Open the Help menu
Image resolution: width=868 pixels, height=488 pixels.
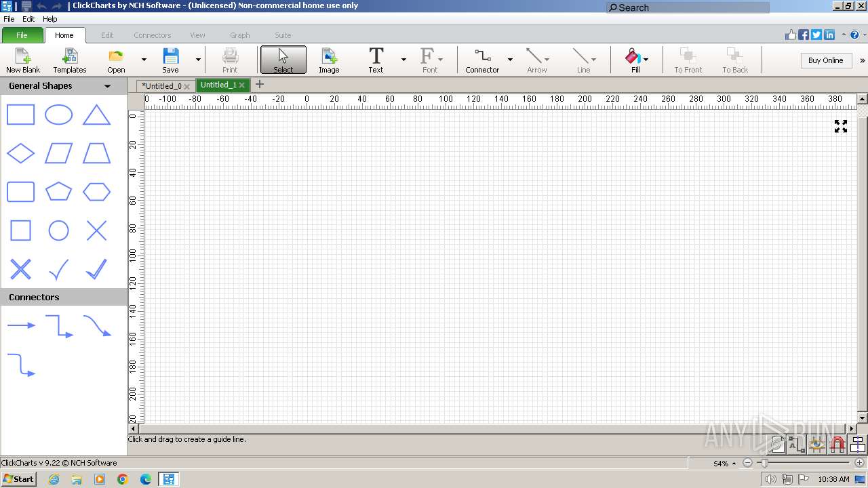pyautogui.click(x=50, y=19)
